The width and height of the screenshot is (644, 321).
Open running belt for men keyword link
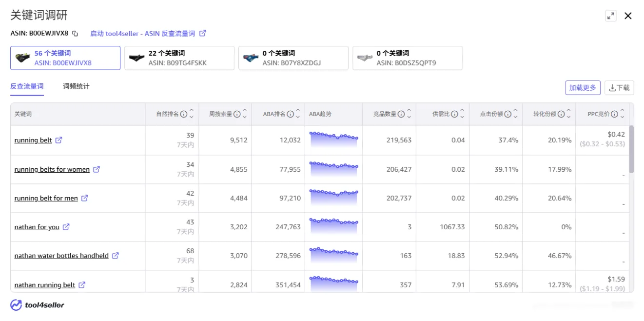[46, 199]
